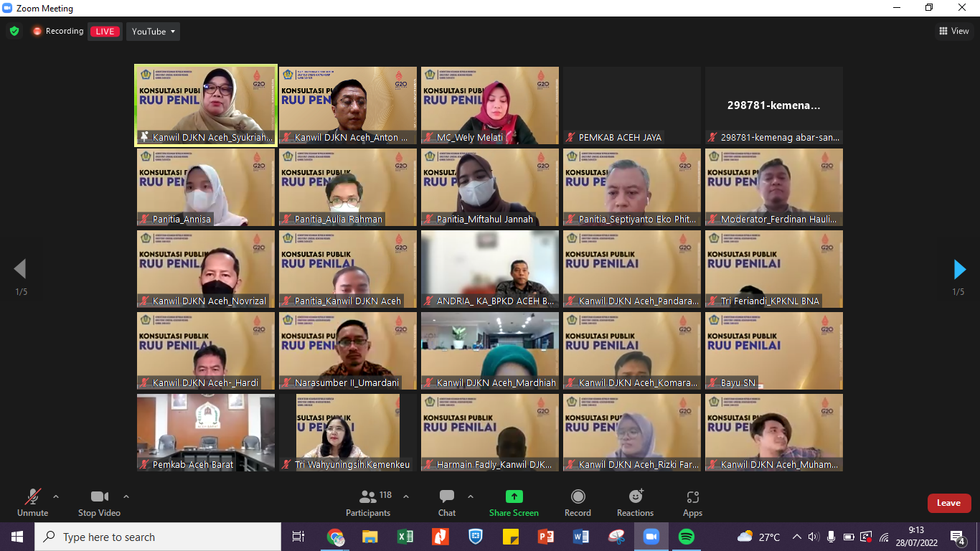Select the Narasumber II_Umardani video tile
Image resolution: width=980 pixels, height=551 pixels.
coord(347,350)
